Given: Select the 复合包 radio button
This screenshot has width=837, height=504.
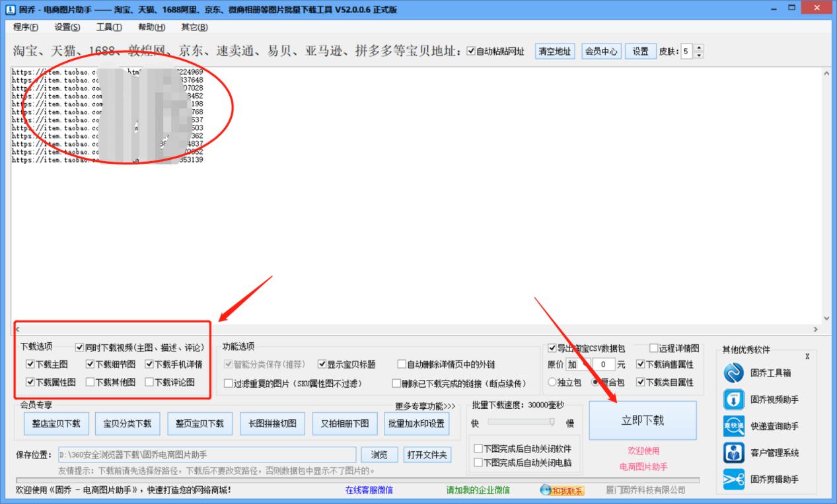Looking at the screenshot, I should 595,382.
